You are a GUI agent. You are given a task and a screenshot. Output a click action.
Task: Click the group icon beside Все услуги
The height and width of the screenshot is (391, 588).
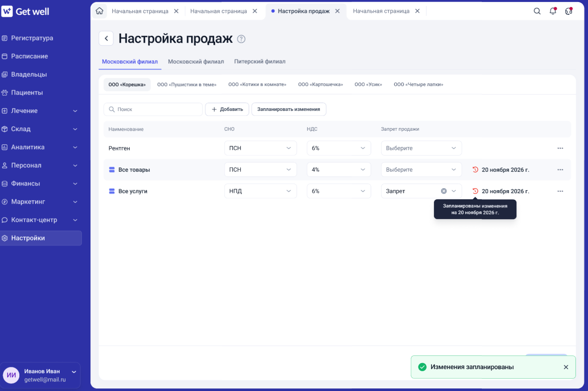pyautogui.click(x=112, y=191)
